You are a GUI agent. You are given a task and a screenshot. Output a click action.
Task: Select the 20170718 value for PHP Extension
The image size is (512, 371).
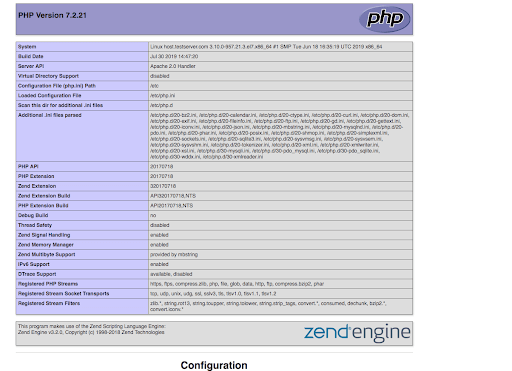pos(161,176)
